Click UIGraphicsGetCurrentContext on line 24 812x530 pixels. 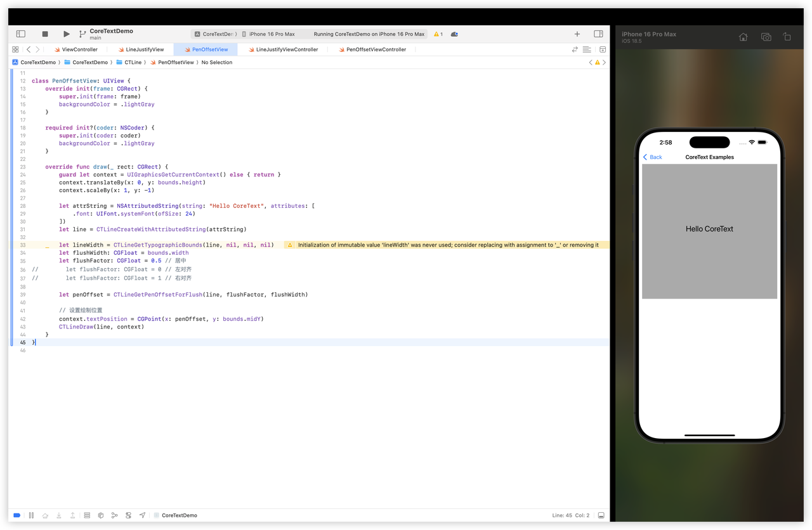coord(172,174)
